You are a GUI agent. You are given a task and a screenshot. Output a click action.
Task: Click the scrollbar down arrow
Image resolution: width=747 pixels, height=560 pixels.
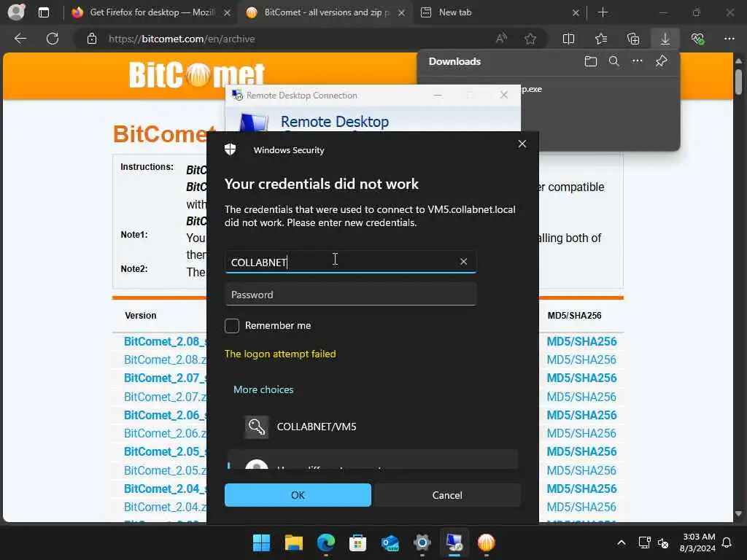738,514
